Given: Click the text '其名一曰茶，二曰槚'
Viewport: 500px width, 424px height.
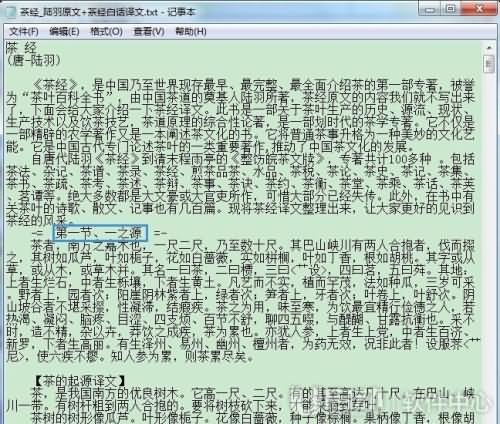Looking at the screenshot, I should point(199,270).
